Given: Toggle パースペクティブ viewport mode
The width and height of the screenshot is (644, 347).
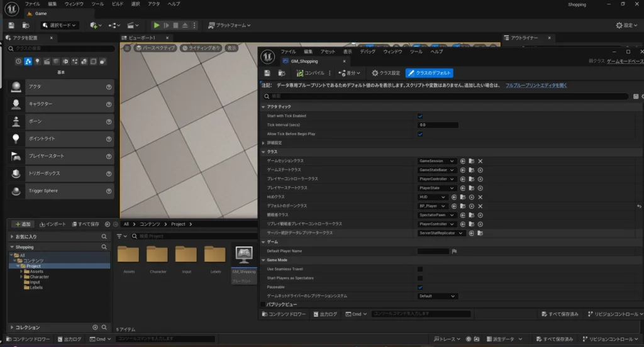Looking at the screenshot, I should (156, 48).
